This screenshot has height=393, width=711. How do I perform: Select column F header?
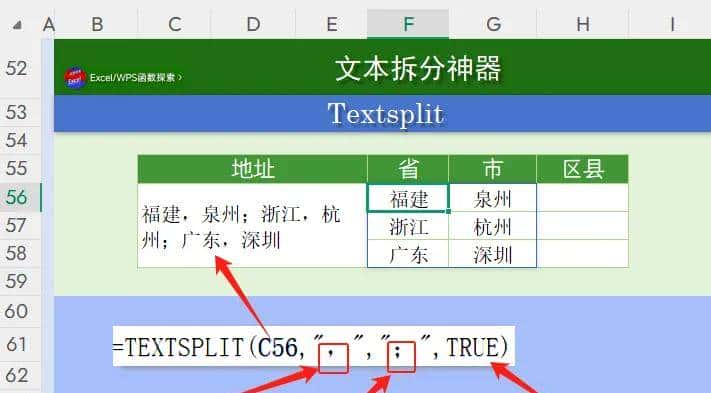point(408,24)
